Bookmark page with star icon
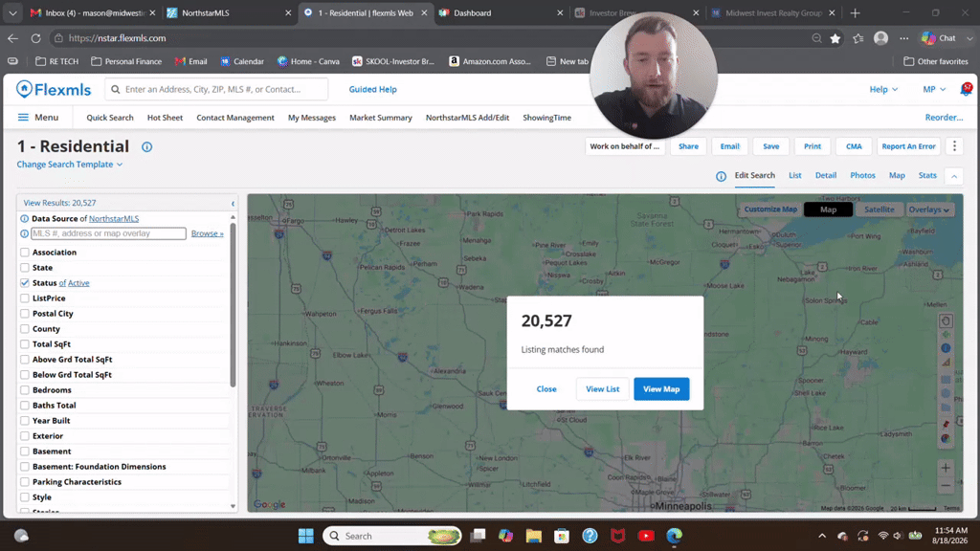This screenshot has width=980, height=551. point(835,38)
